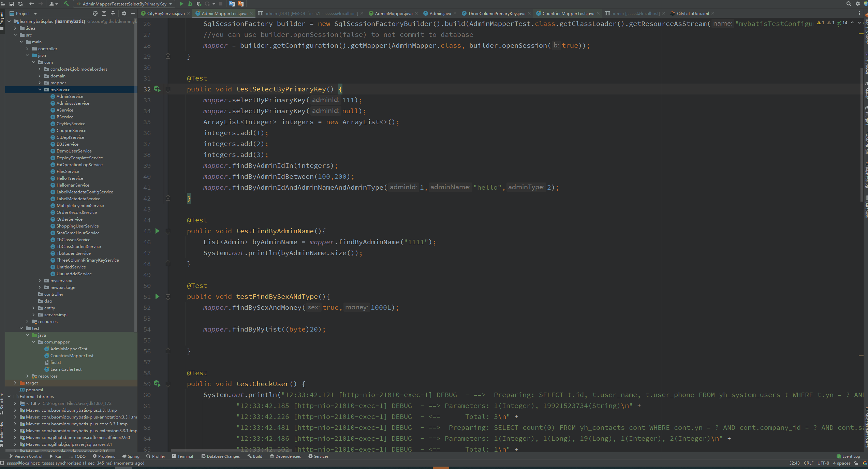Synchronize files with refresh icon
Image resolution: width=868 pixels, height=469 pixels.
(20, 4)
